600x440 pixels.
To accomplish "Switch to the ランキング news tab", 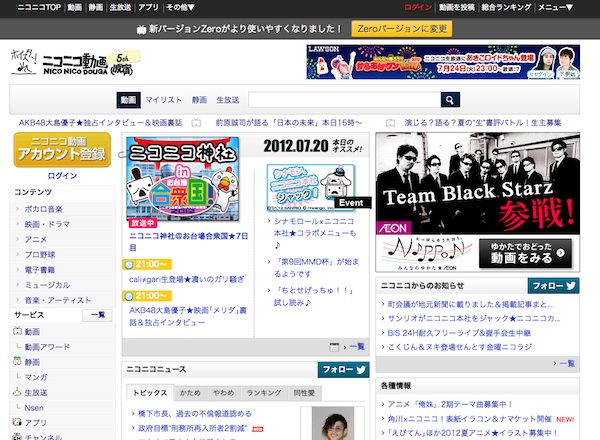I will [x=262, y=394].
